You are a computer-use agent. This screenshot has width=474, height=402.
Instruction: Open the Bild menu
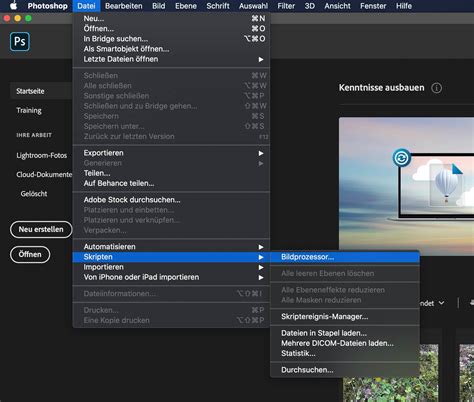[159, 6]
